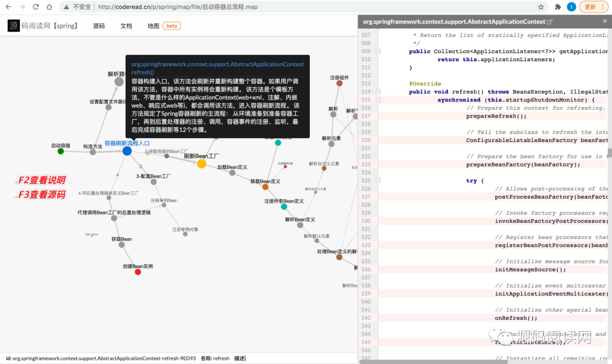Screen dimensions: 612x364
Task: Collapse code fold at line 509
Action: [378, 51]
